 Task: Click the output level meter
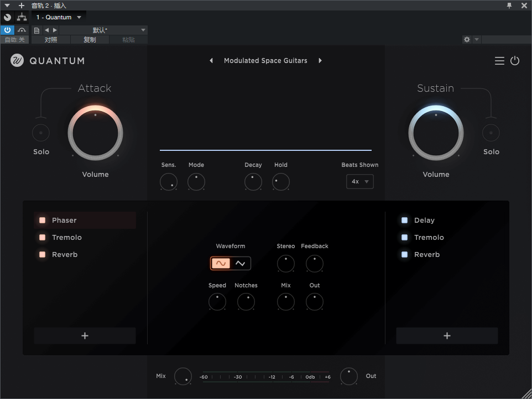coord(265,377)
